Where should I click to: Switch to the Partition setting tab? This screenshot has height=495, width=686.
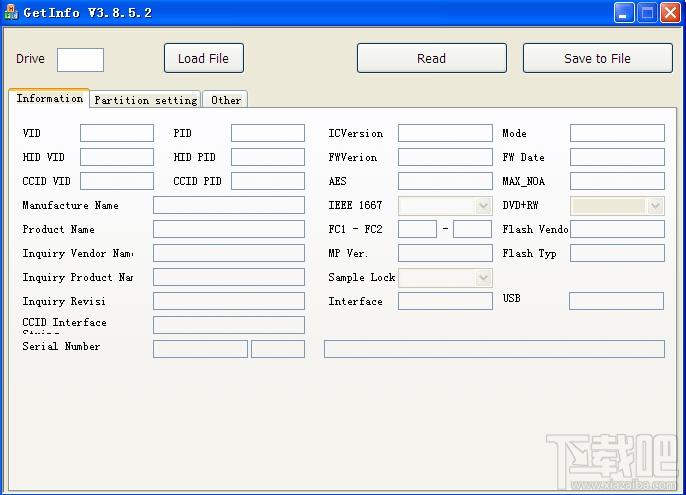tap(146, 100)
